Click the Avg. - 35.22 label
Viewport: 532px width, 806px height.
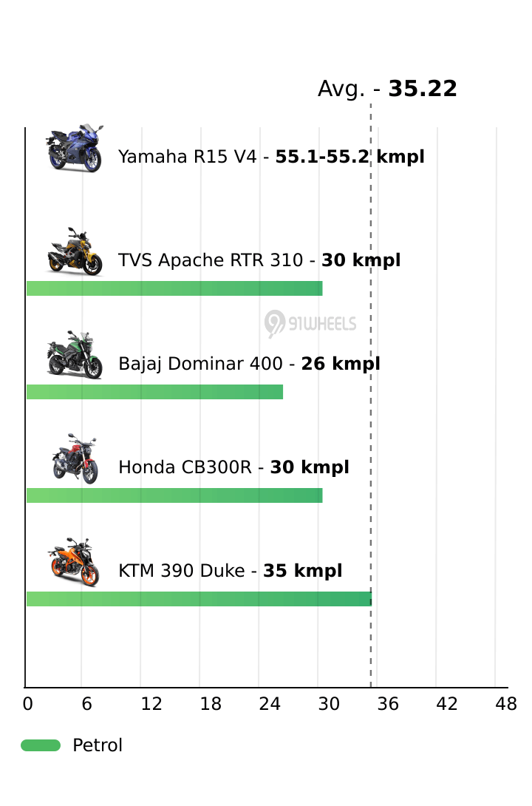(387, 89)
